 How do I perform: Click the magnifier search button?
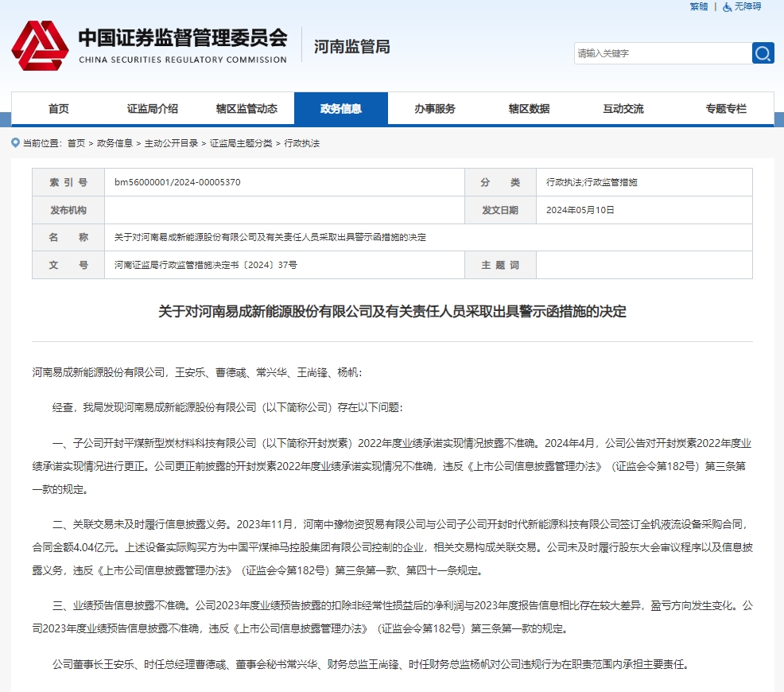[x=763, y=53]
